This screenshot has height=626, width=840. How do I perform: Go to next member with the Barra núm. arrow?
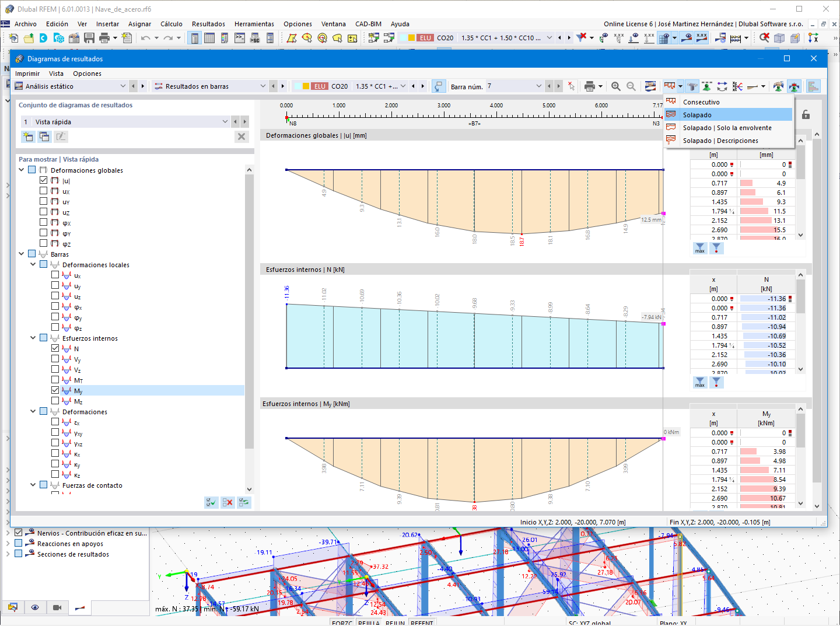tap(558, 86)
